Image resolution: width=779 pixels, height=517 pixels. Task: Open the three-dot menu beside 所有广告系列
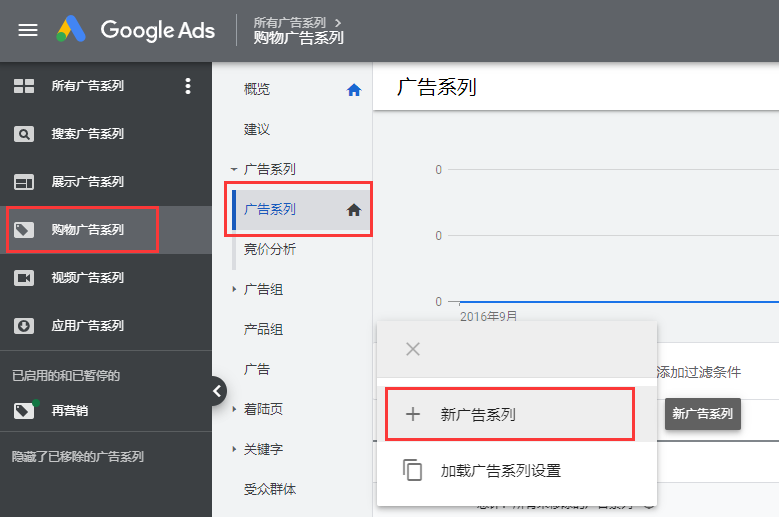click(x=187, y=86)
